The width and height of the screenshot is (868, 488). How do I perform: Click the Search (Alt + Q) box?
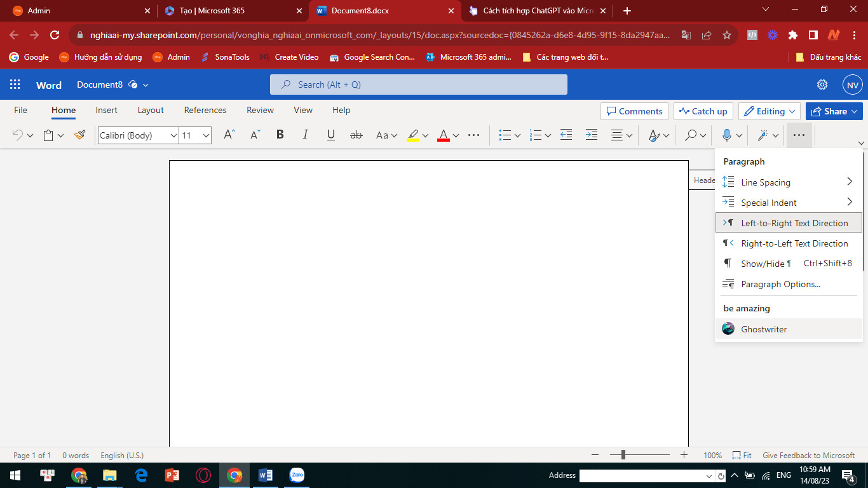pos(418,85)
